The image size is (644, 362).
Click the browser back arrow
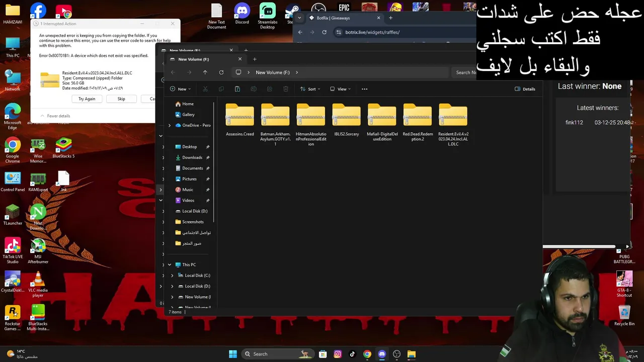tap(300, 32)
